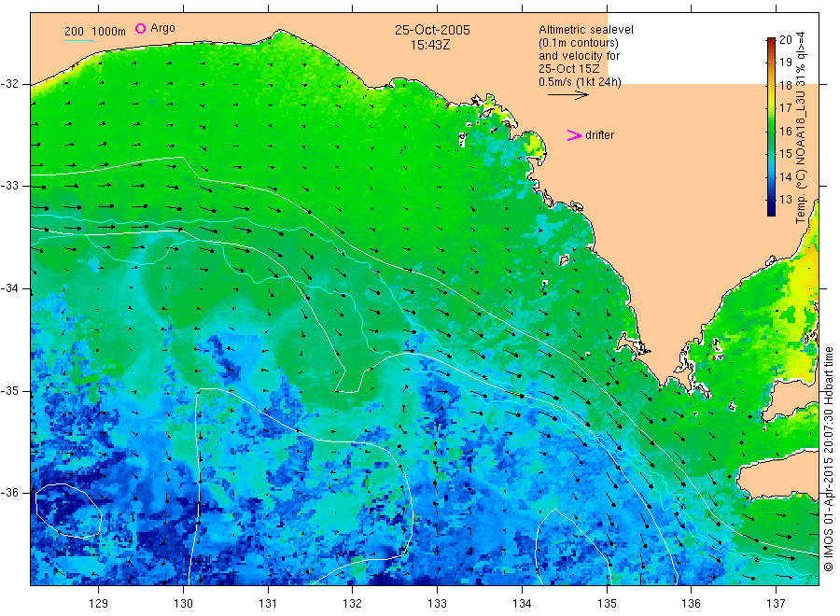The image size is (840, 616).
Task: Click the cyan 200m depth legend line
Action: [x=78, y=40]
